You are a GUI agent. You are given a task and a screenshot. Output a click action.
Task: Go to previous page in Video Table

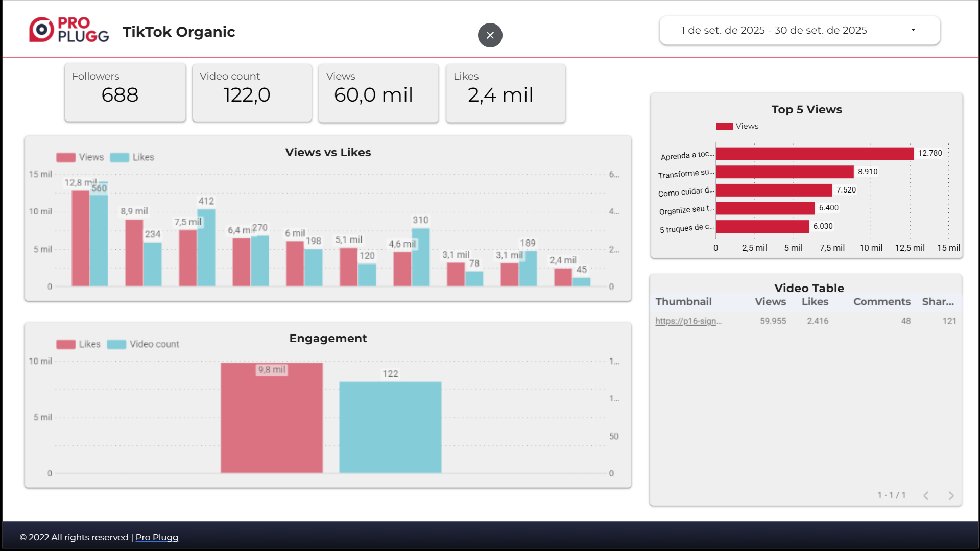click(x=926, y=495)
